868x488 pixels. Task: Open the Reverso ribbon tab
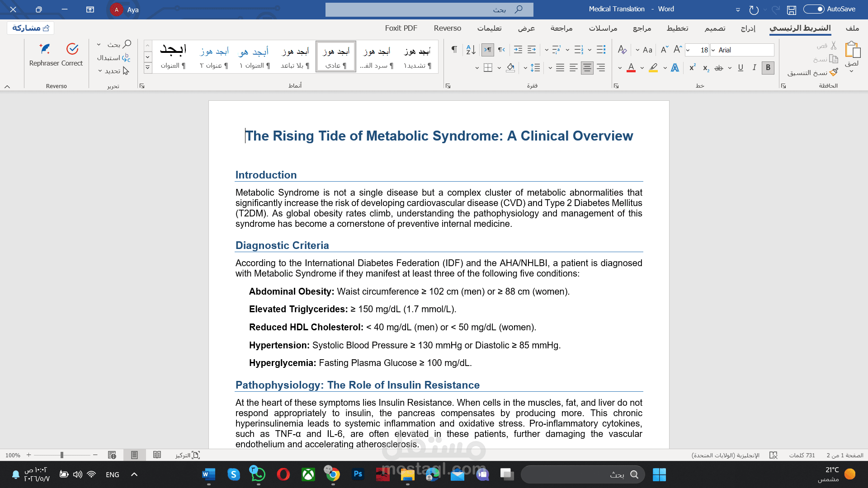click(x=448, y=28)
